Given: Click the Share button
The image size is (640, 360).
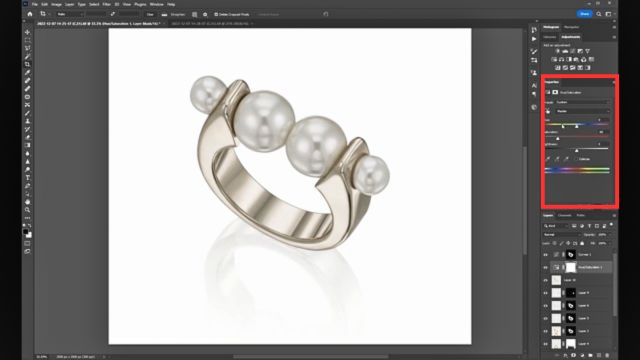Looking at the screenshot, I should pyautogui.click(x=584, y=14).
